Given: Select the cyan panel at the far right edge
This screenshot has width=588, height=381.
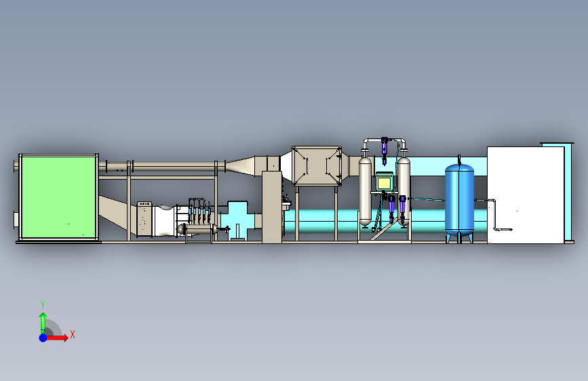Looking at the screenshot, I should pos(568,192).
